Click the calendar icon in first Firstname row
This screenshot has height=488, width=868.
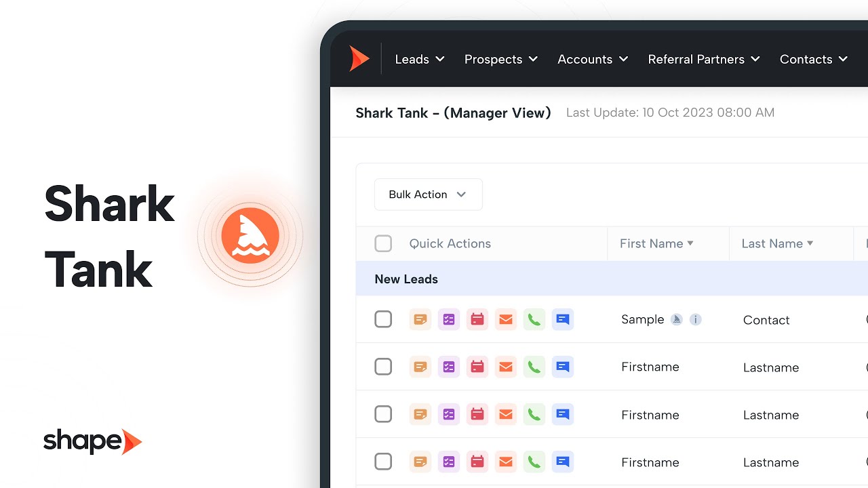coord(477,367)
